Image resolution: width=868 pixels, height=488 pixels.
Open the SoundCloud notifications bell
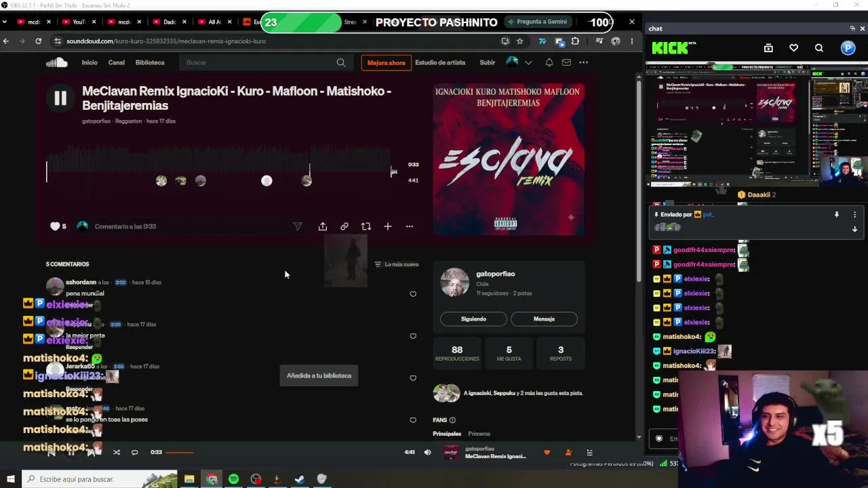pyautogui.click(x=549, y=62)
